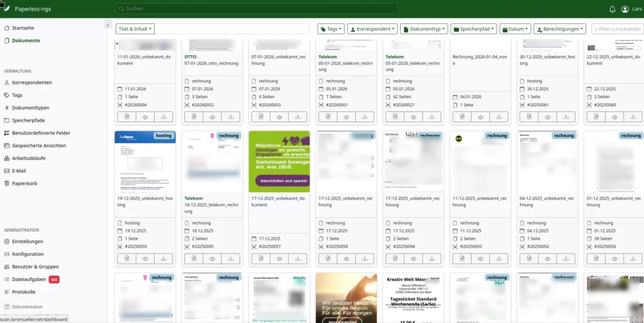Open Benutzer & Gruppen
Image resolution: width=644 pixels, height=323 pixels.
pos(35,267)
